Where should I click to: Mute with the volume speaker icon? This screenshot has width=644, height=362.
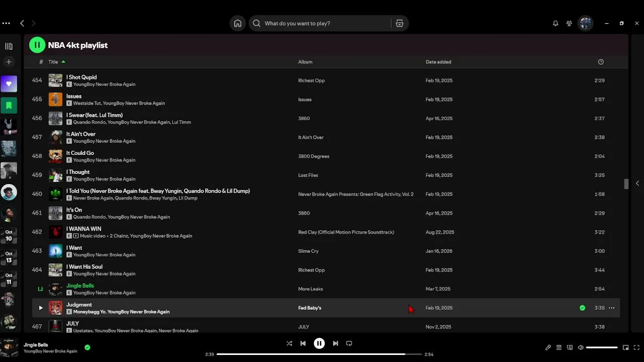pyautogui.click(x=581, y=347)
